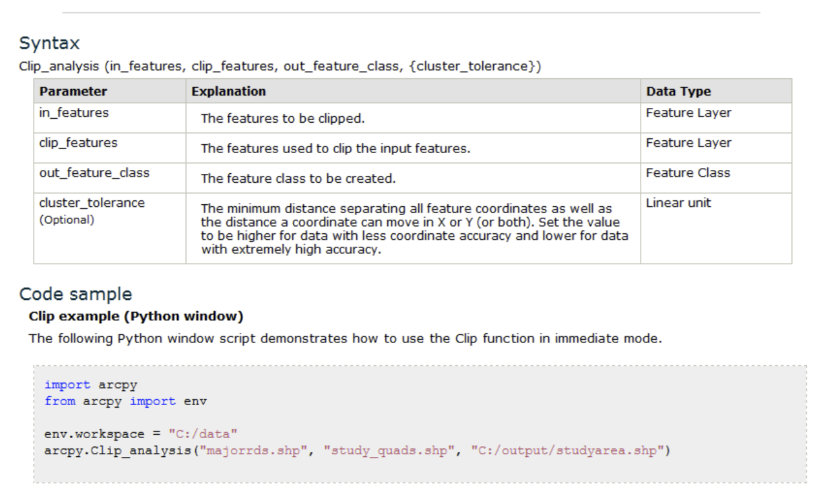Click the cluster tolerance explanation paragraph
This screenshot has width=828, height=504.
(x=414, y=229)
